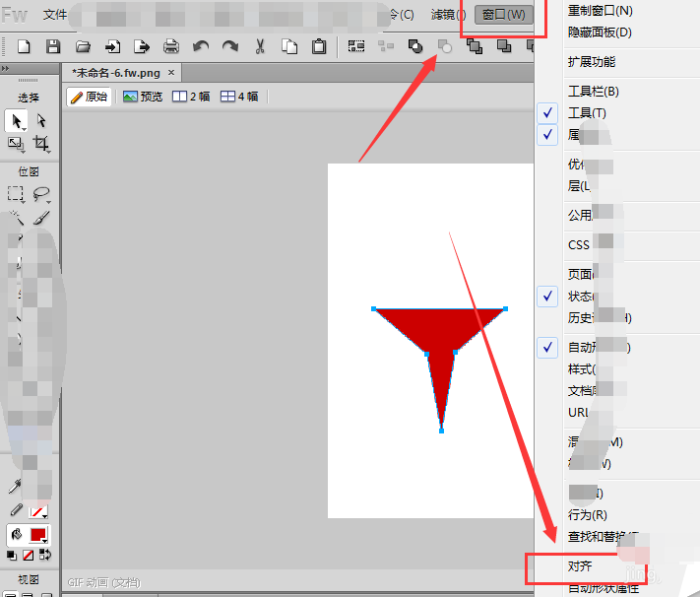Choose 重制窗口(N) from the menu
The height and width of the screenshot is (597, 700).
[x=600, y=11]
